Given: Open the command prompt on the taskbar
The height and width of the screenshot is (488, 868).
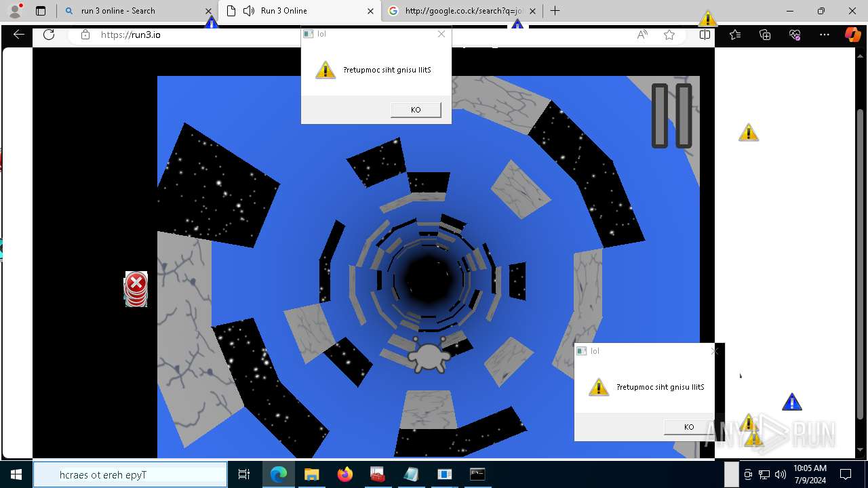Looking at the screenshot, I should click(x=477, y=474).
